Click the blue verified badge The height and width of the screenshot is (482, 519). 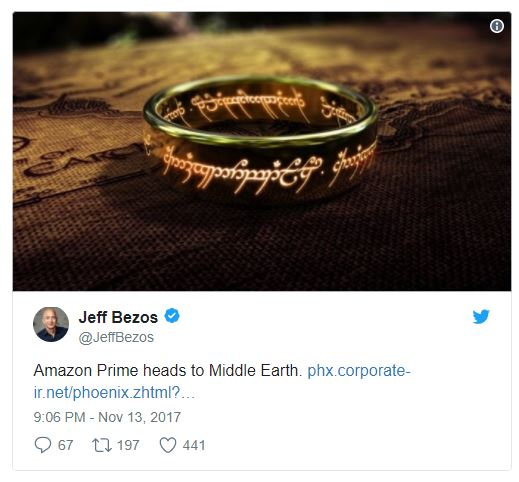point(172,316)
